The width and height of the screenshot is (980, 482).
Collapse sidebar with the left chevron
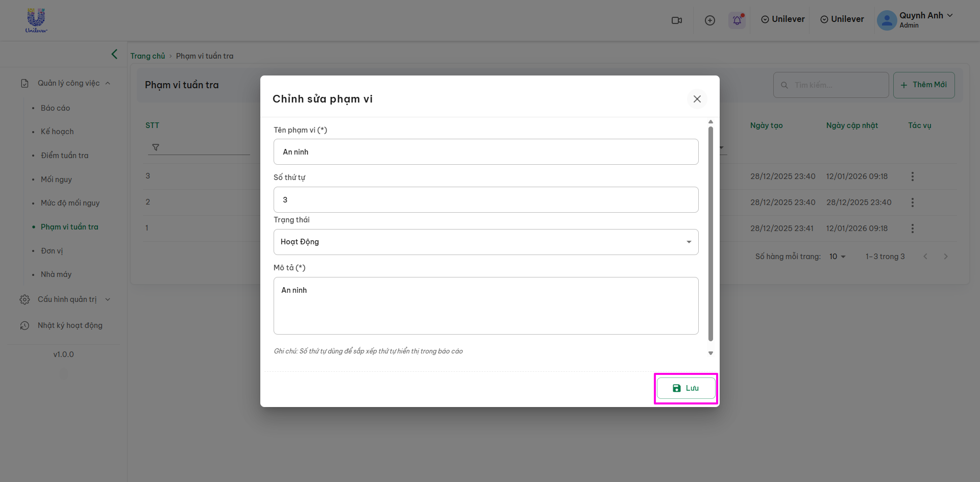tap(114, 54)
